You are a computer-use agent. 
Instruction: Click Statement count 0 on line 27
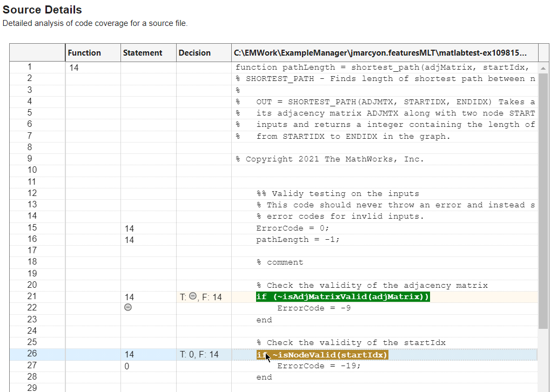coord(126,366)
